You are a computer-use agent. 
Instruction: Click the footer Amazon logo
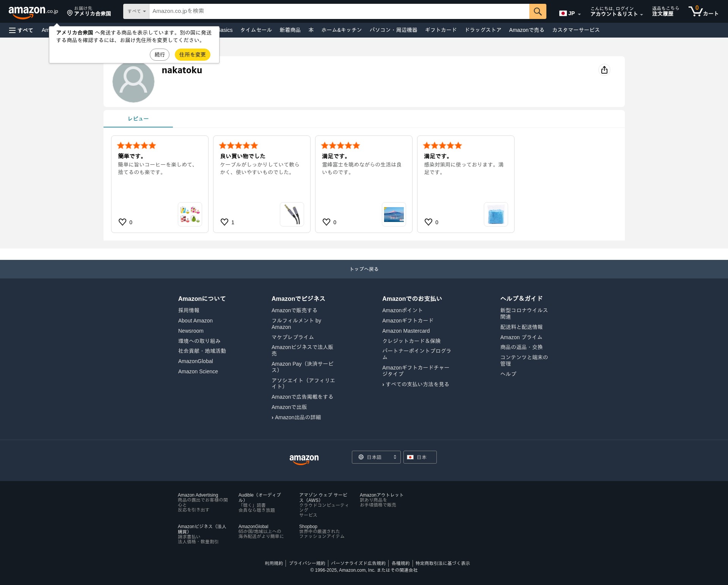[304, 459]
